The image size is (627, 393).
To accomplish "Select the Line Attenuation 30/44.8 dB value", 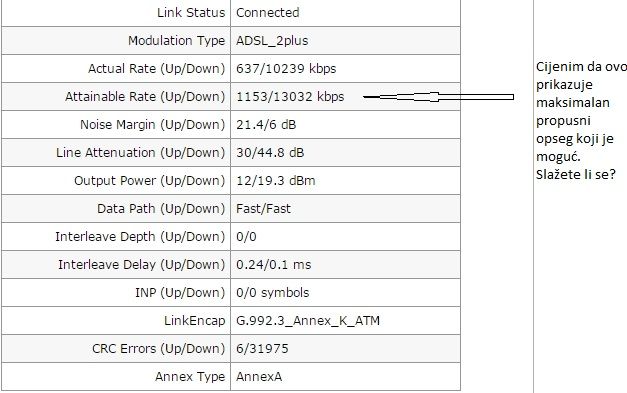I will (270, 153).
